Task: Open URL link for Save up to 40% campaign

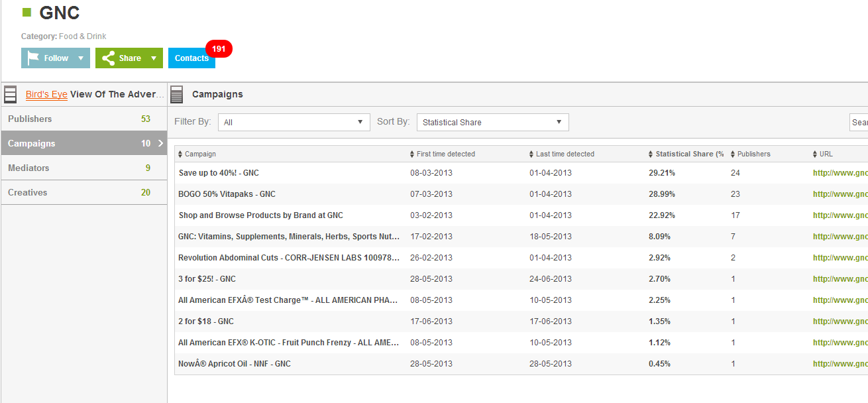Action: coord(840,173)
